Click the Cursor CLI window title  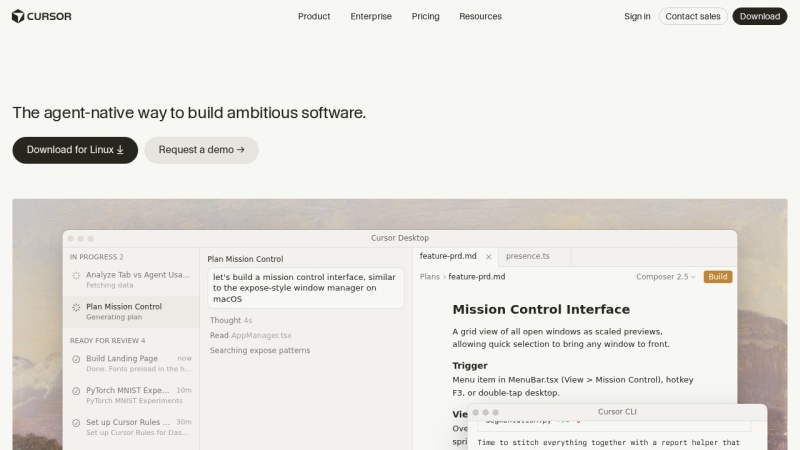click(x=617, y=412)
